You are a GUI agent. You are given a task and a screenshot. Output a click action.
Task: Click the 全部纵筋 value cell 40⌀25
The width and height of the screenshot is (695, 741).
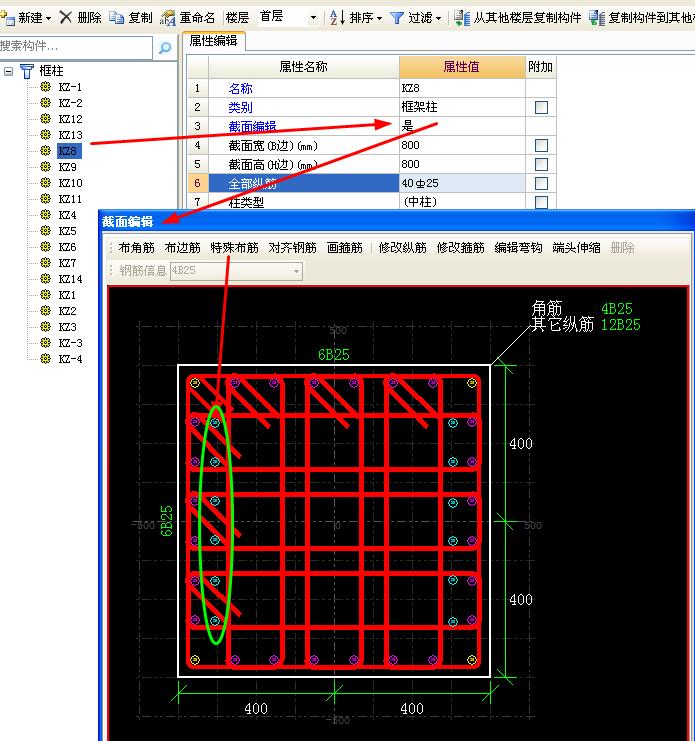click(462, 183)
